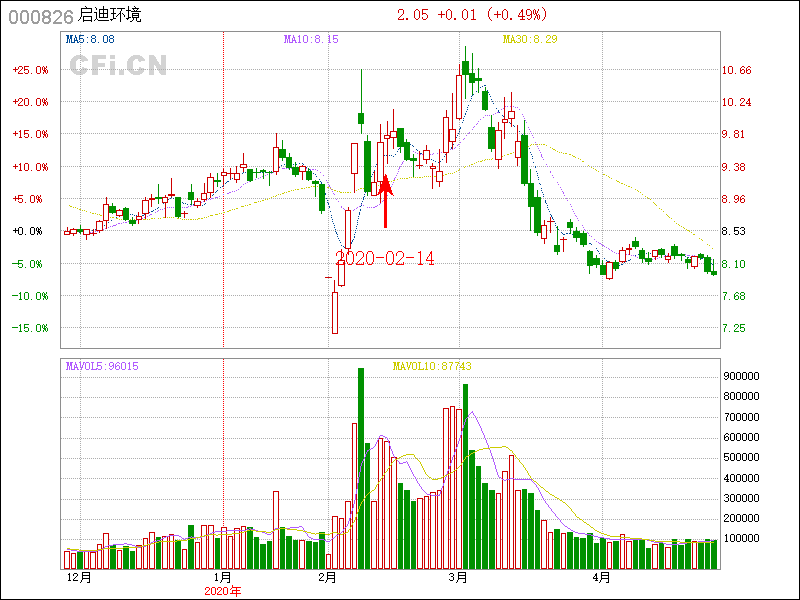Open stock code 000826 启迪环境 title
The width and height of the screenshot is (800, 600).
tap(75, 16)
